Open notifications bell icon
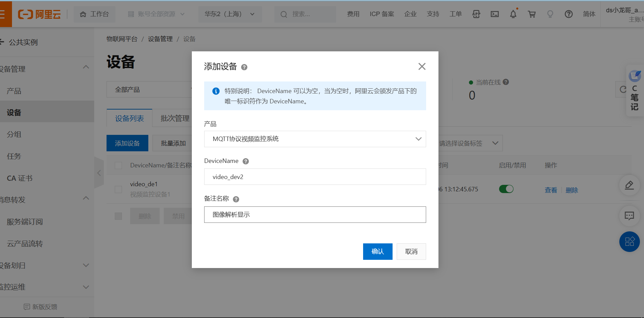 click(513, 14)
